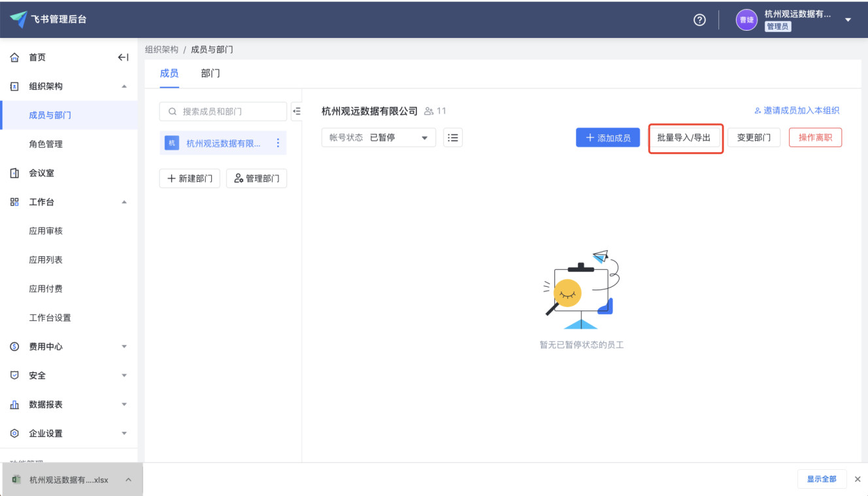Viewport: 868px width, 496px height.
Task: Expand the 费用中心 menu section
Action: pos(124,347)
